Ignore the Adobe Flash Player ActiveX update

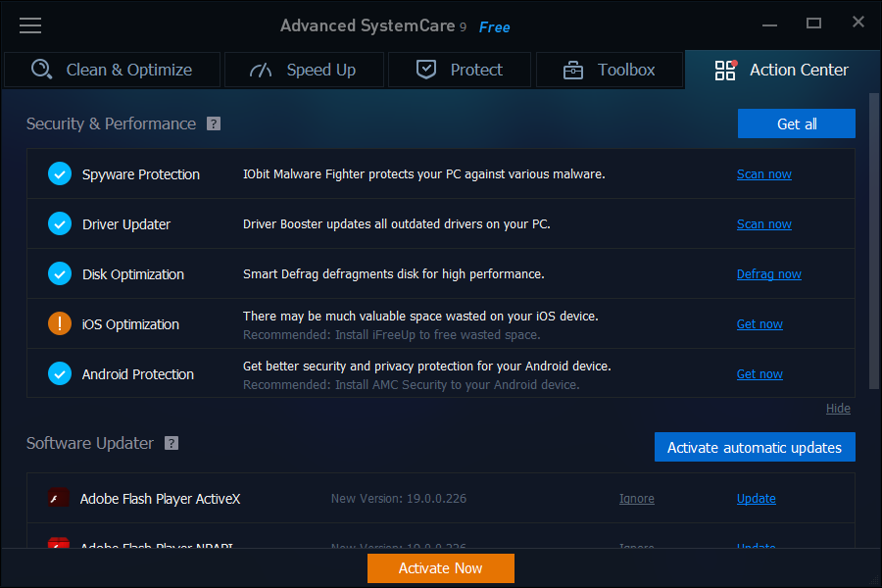[x=637, y=499]
